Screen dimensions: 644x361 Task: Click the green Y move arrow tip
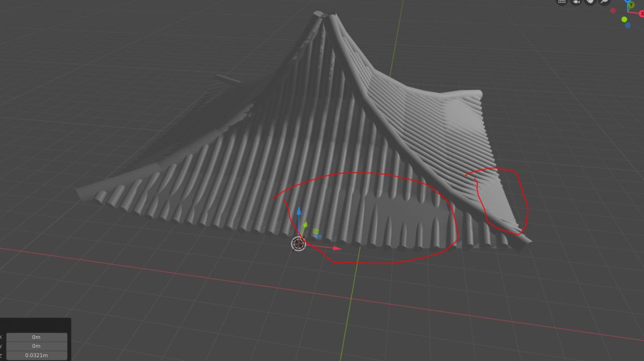305,225
